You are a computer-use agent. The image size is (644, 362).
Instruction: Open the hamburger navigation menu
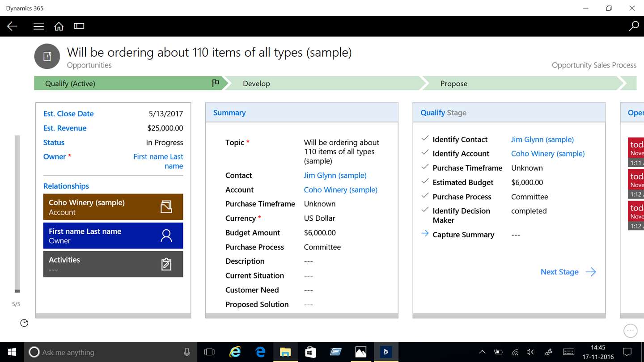pyautogui.click(x=39, y=26)
